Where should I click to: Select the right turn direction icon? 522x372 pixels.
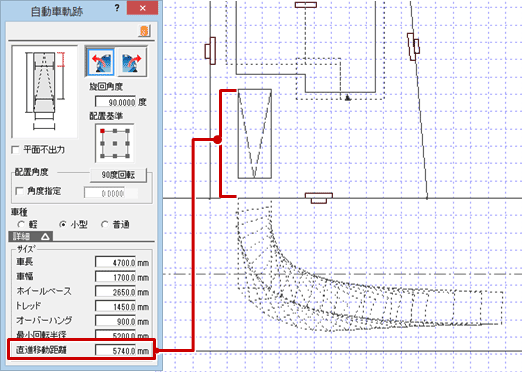click(x=132, y=62)
